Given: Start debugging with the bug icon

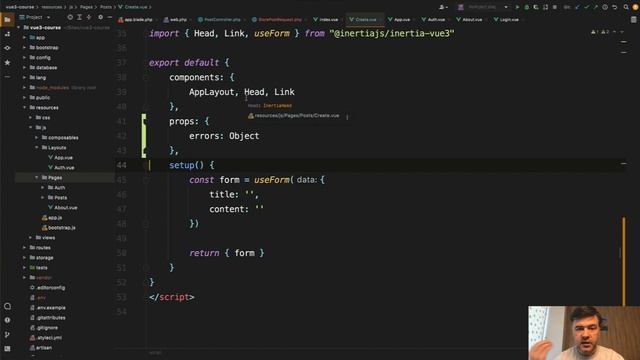Looking at the screenshot, I should pyautogui.click(x=527, y=7).
